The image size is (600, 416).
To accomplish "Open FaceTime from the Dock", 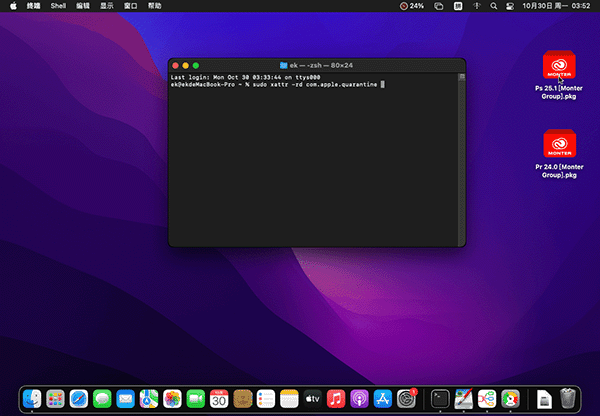I will coord(196,399).
